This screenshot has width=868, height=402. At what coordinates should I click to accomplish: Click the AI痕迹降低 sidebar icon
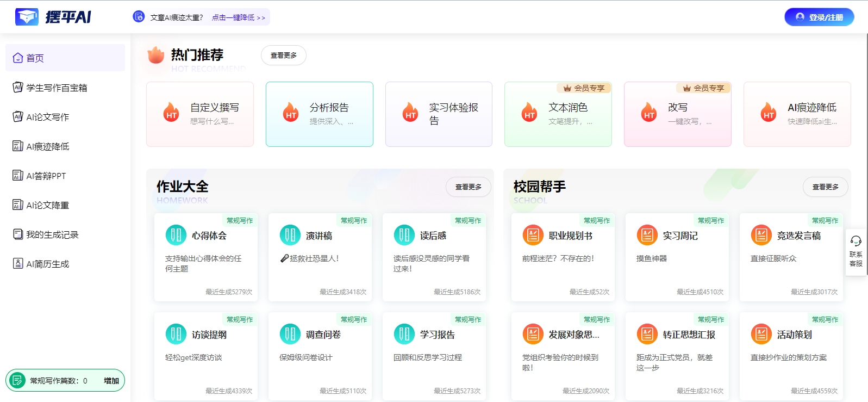18,146
